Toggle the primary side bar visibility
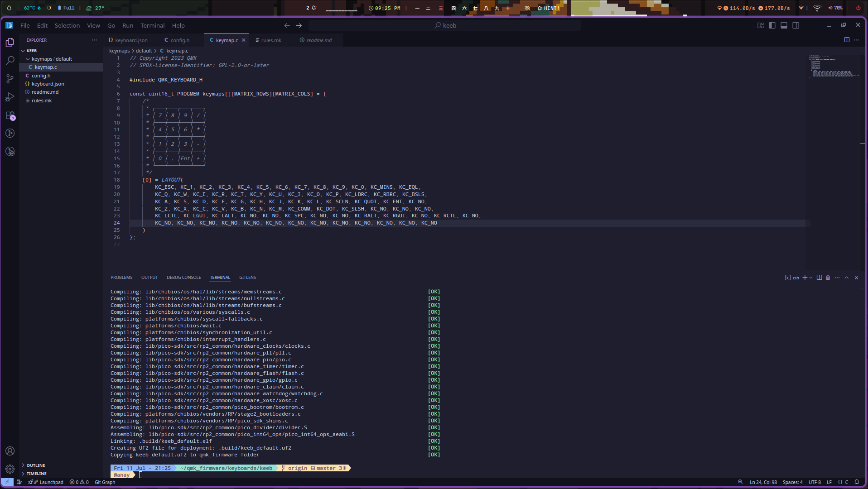The height and width of the screenshot is (489, 868). (772, 25)
